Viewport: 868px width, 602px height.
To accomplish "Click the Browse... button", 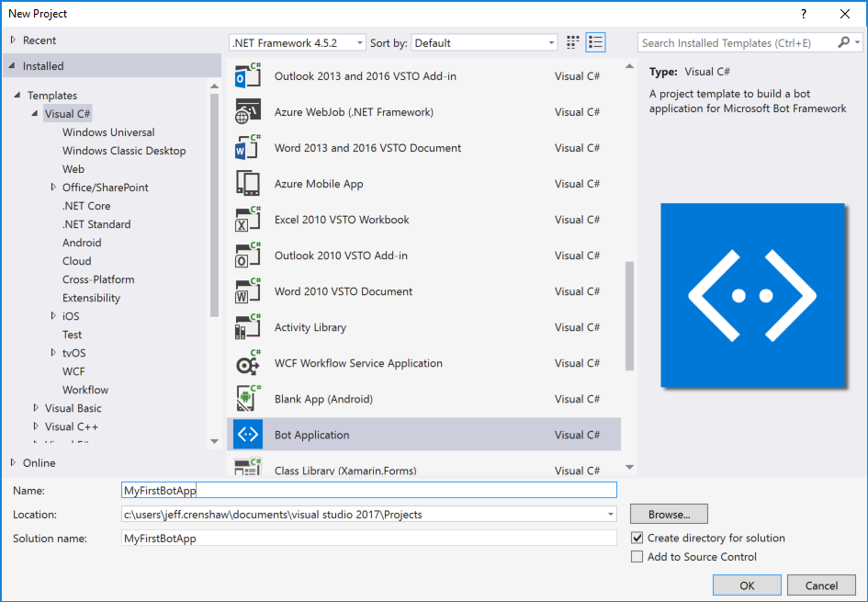I will tap(669, 514).
